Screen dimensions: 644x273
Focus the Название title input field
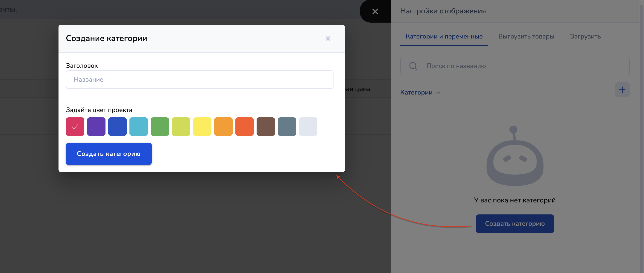(x=199, y=80)
